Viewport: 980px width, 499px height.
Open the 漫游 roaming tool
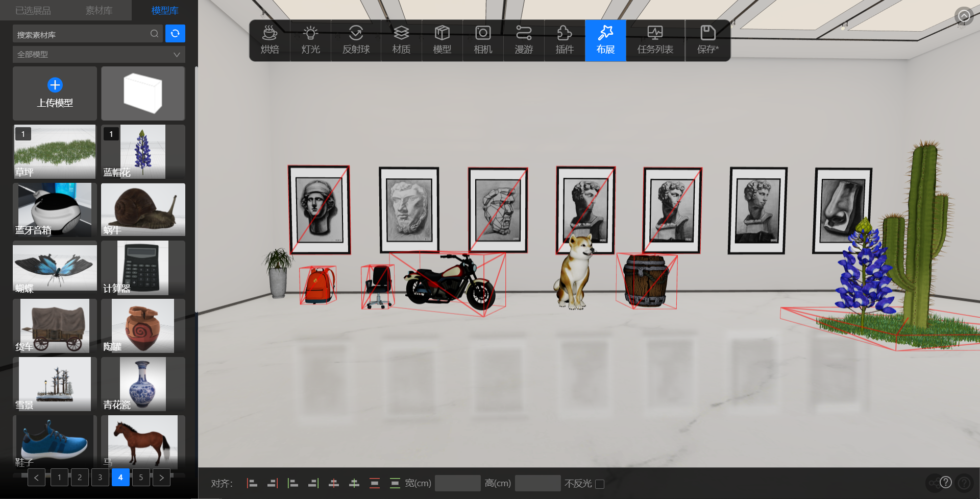pyautogui.click(x=524, y=40)
